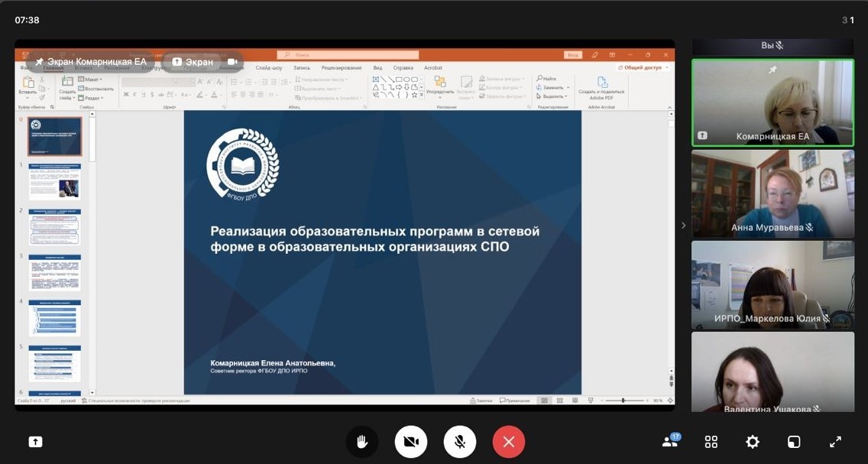The height and width of the screenshot is (464, 868).
Task: Click the PowerPoint search box
Action: tap(348, 55)
